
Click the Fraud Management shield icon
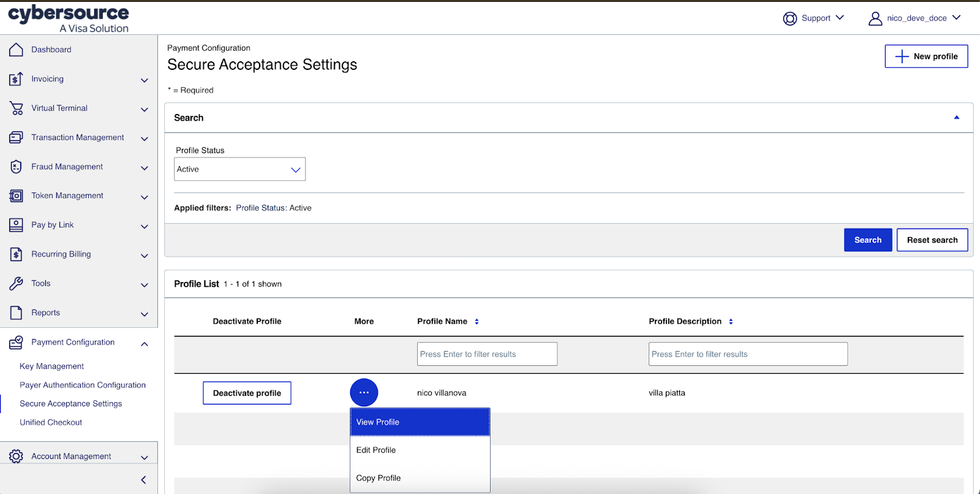coord(16,167)
